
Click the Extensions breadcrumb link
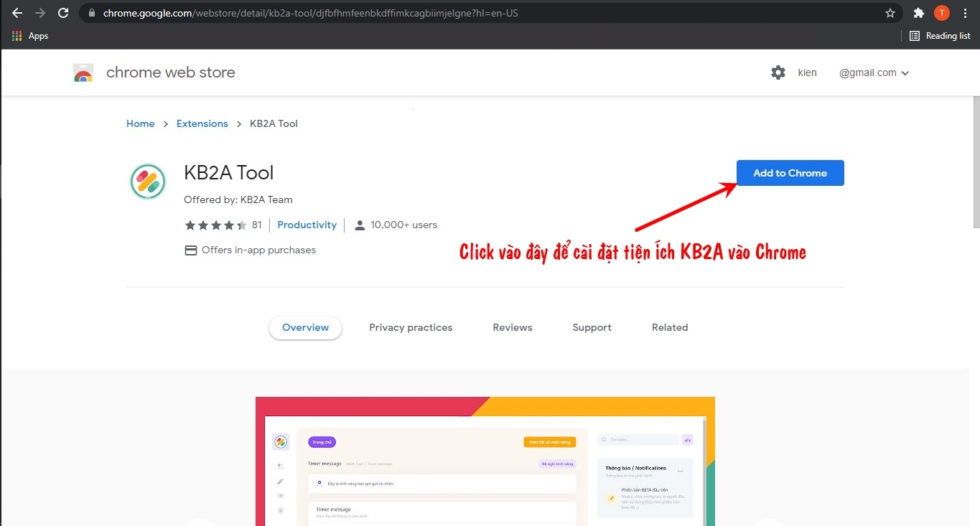tap(202, 123)
